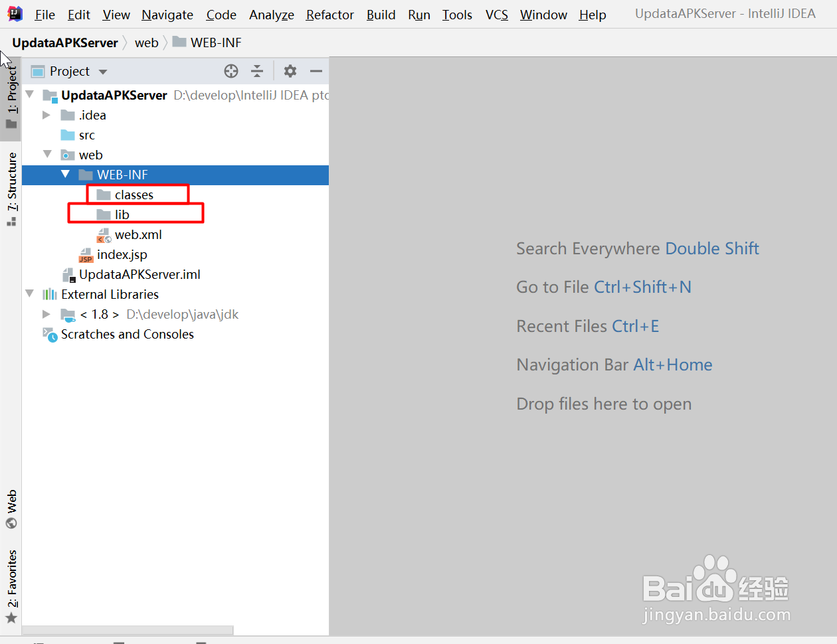Screen dimensions: 837x644
Task: Open the Web tool window tab
Action: pos(11,509)
